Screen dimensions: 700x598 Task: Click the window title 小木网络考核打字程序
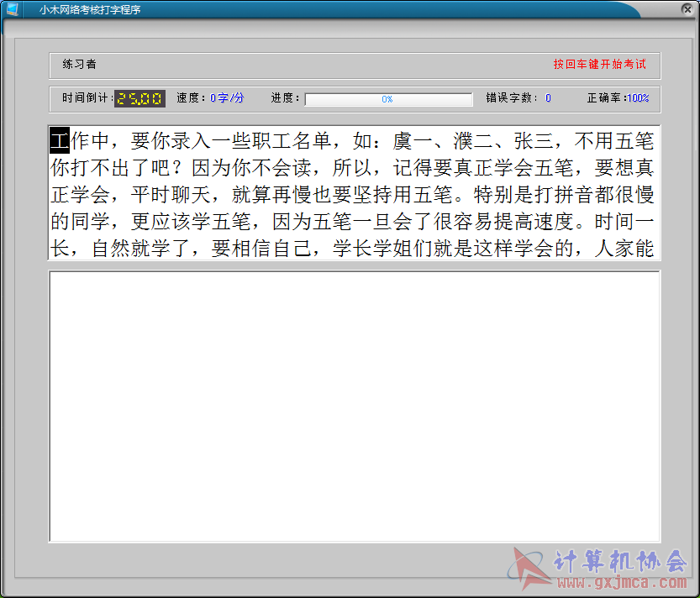(x=90, y=9)
